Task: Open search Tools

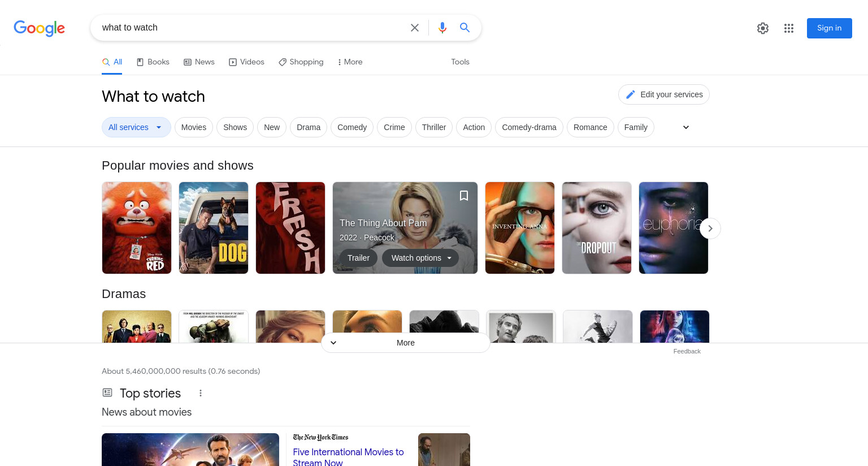Action: click(x=460, y=62)
